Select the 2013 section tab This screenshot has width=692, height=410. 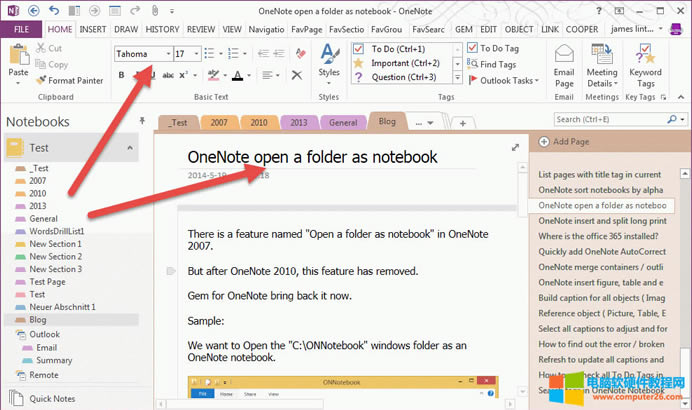click(299, 123)
